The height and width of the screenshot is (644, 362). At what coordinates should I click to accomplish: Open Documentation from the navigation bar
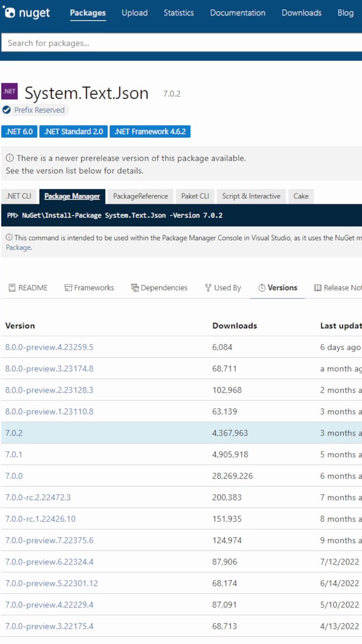[238, 13]
